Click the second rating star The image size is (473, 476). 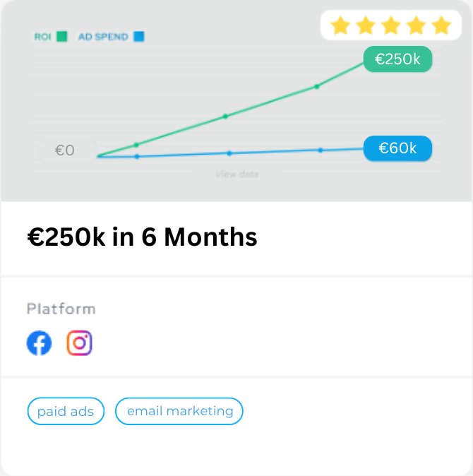tap(366, 25)
